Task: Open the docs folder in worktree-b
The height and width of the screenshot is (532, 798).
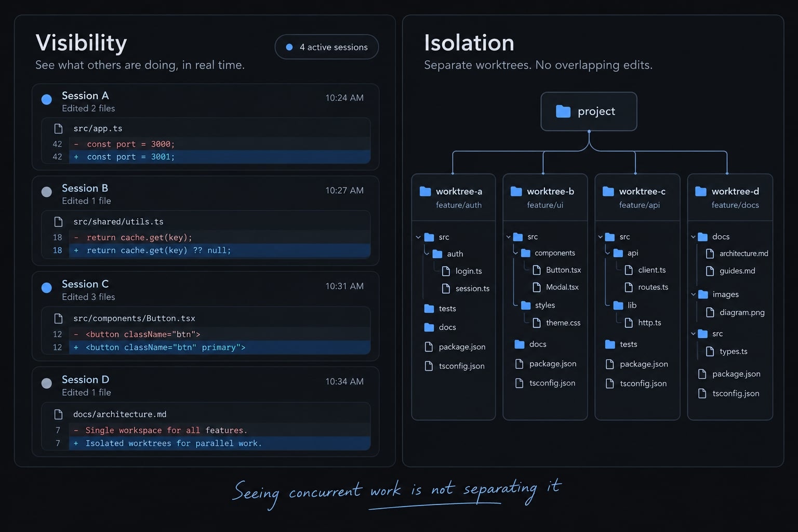Action: point(530,344)
